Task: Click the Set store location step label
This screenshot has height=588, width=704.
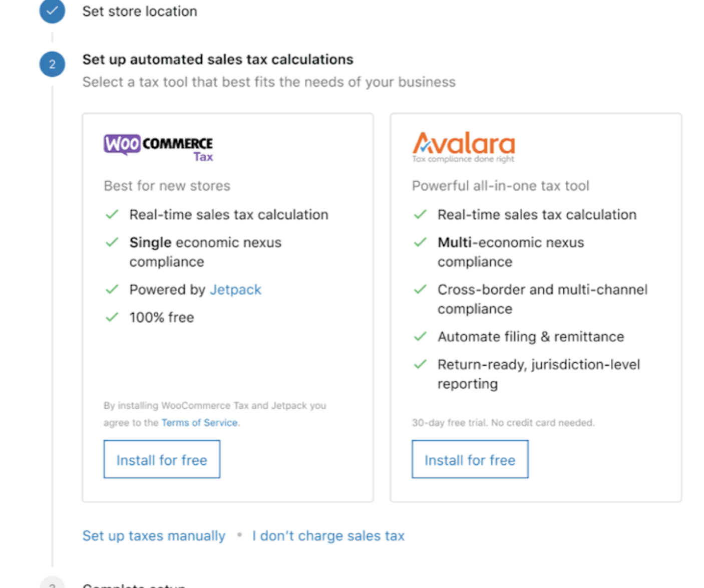Action: 139,11
